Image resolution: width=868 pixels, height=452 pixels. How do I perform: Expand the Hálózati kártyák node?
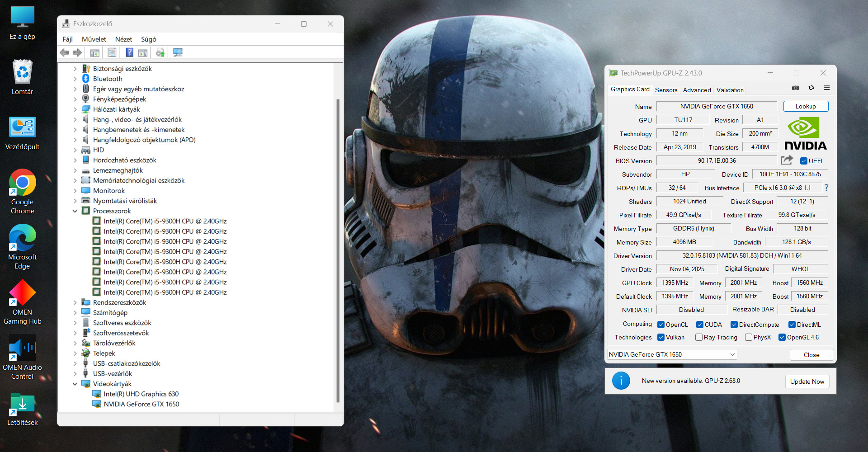pos(75,109)
